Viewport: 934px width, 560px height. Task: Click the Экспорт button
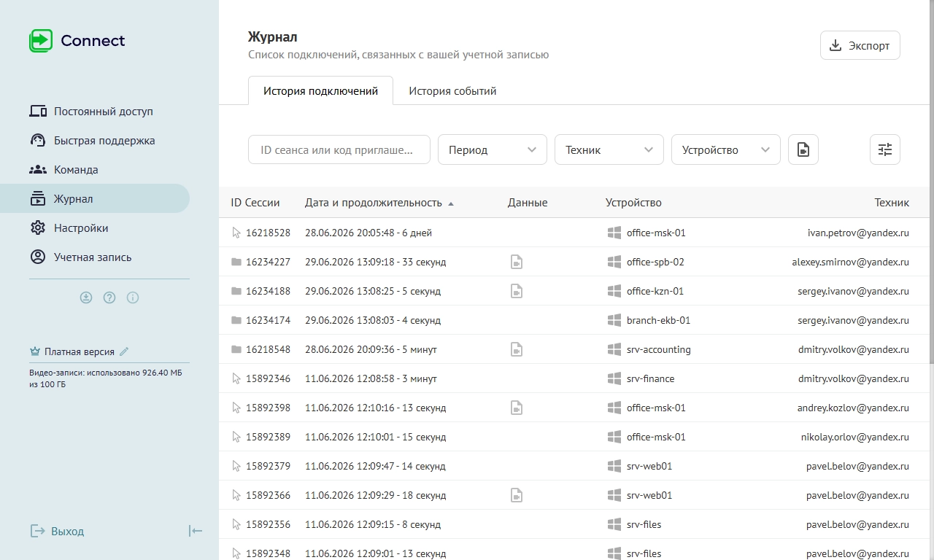860,45
